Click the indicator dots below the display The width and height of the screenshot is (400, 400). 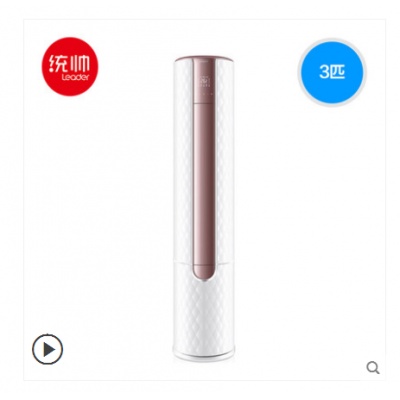point(207,94)
